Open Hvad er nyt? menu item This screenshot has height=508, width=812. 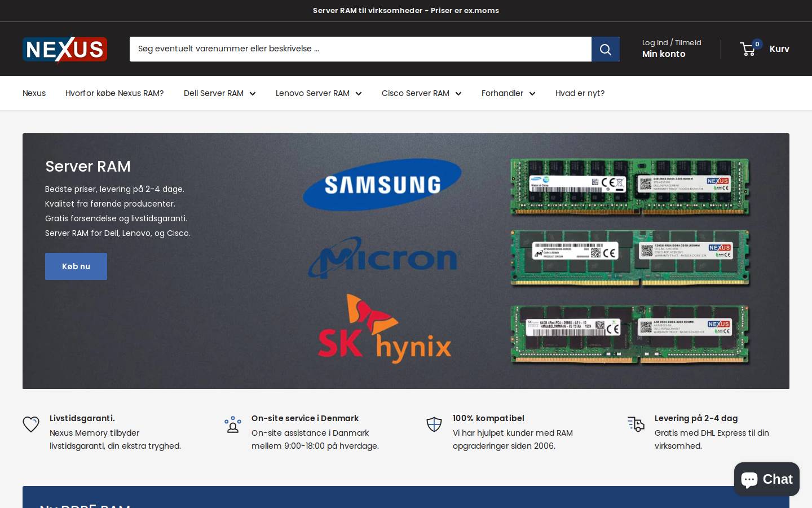[x=580, y=93]
